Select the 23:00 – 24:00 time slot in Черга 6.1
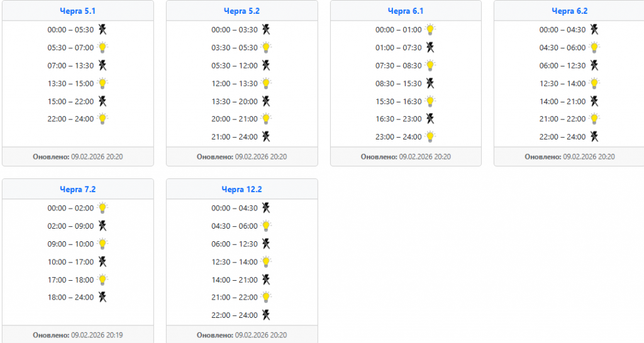Screen dimensions: 644x343 [x=398, y=137]
